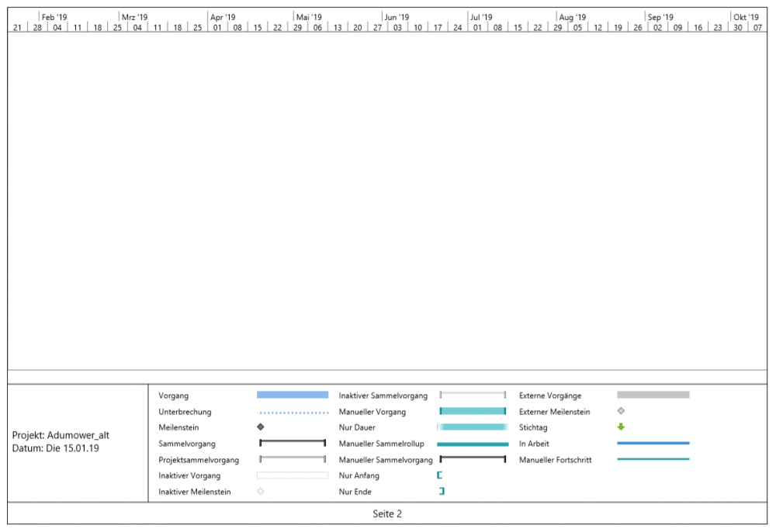Click the black Sammelvorgang bracket bar symbol
776x532 pixels.
coord(293,443)
